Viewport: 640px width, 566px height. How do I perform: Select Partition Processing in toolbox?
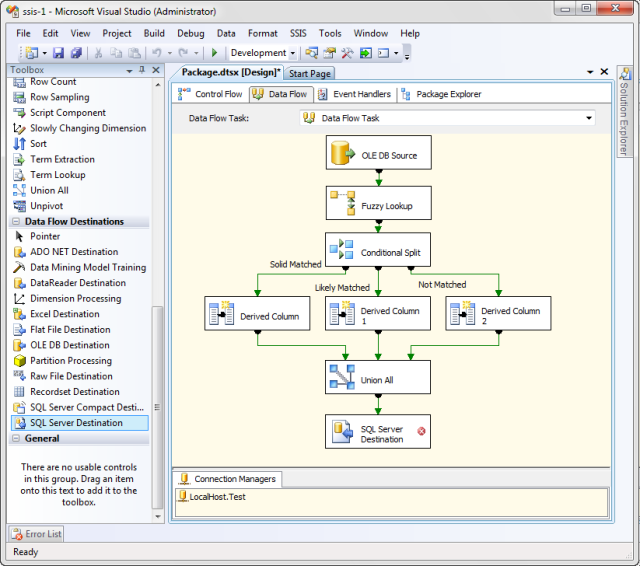tap(62, 360)
